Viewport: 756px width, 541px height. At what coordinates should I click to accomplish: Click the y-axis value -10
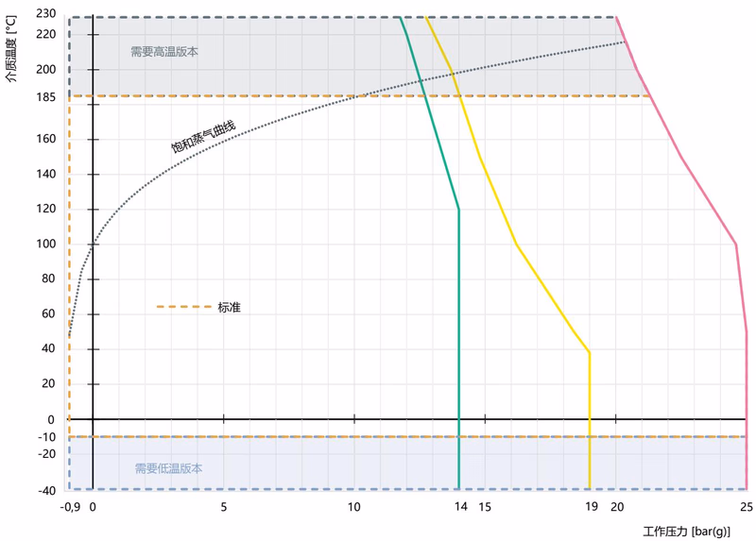[x=46, y=437]
